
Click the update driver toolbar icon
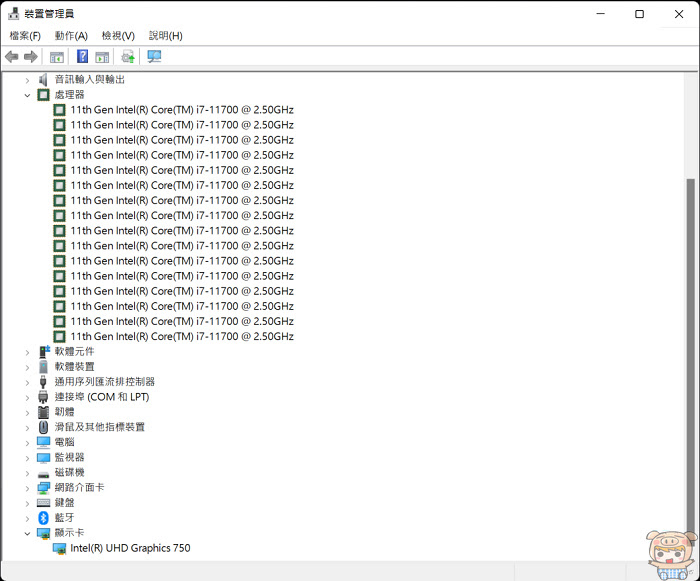pos(128,56)
